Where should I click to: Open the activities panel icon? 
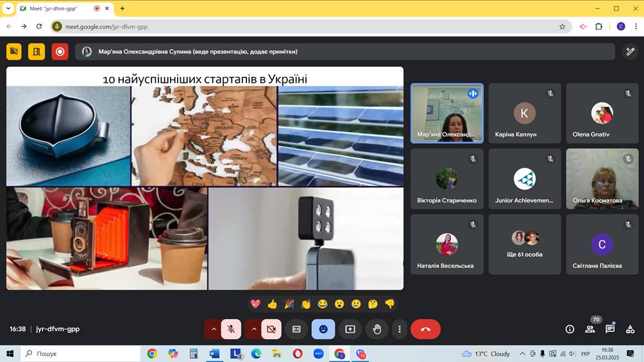[x=630, y=329]
